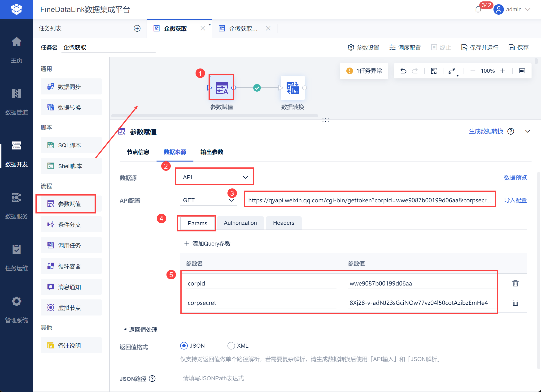
Task: Click the canvas horizontal scrollbar
Action: [x=214, y=116]
